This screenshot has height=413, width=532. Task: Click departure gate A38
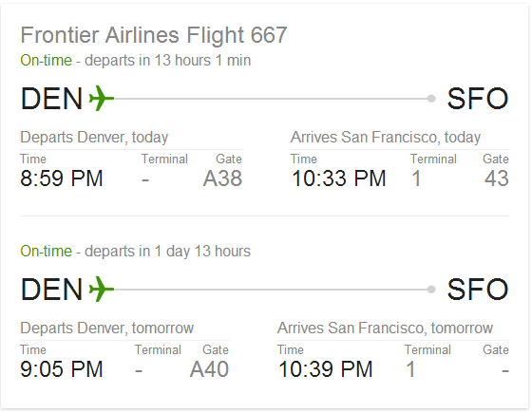click(x=222, y=178)
